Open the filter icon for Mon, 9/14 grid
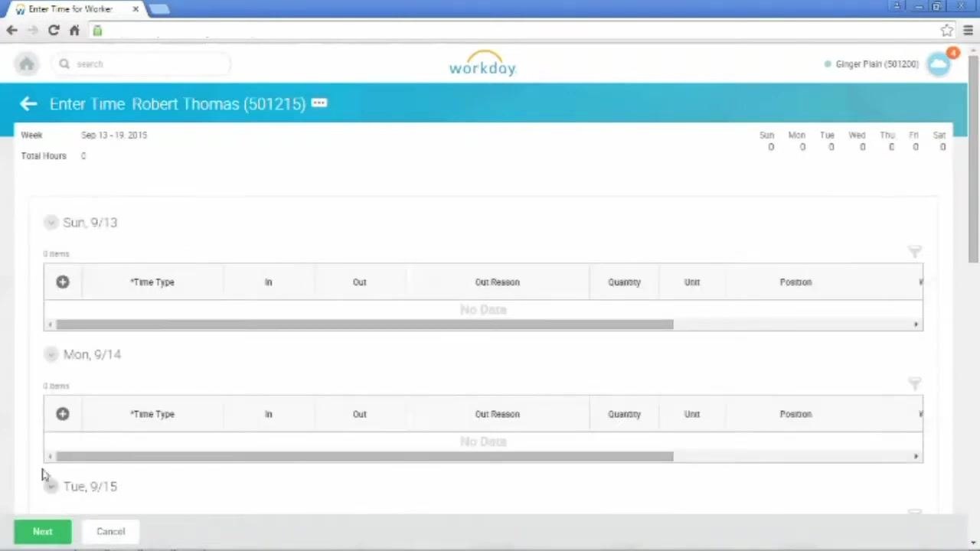980x551 pixels. 914,383
